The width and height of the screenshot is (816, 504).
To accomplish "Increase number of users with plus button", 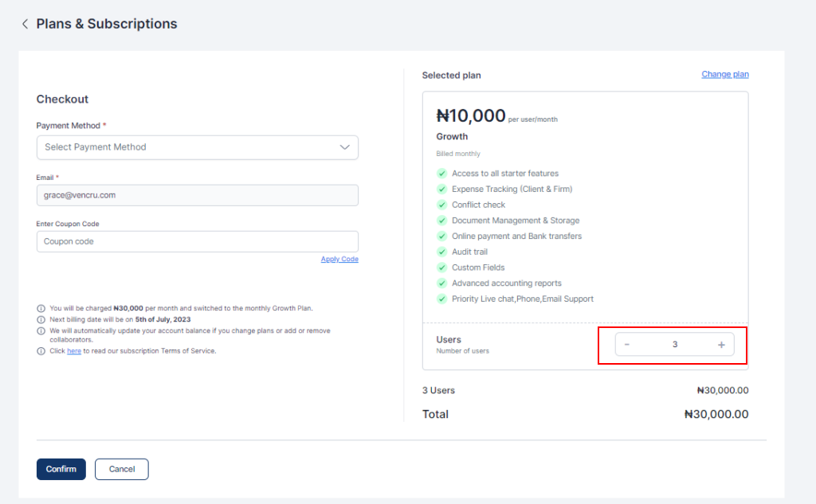I will point(721,345).
